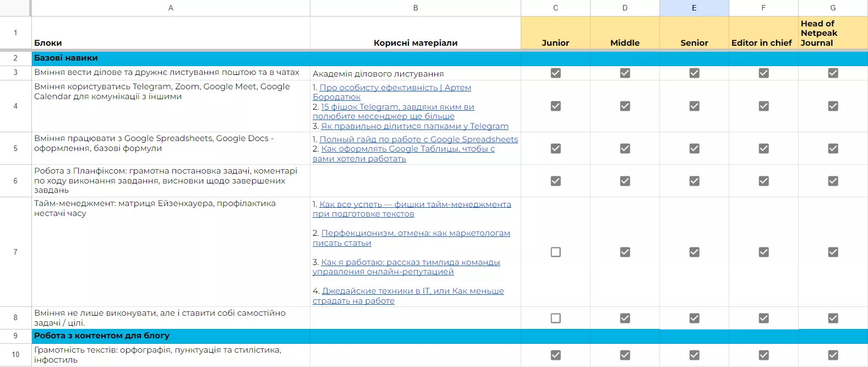Toggle Head of Netpeak Journal checkbox, Тайм-менеджмент row
The height and width of the screenshot is (367, 868).
833,252
